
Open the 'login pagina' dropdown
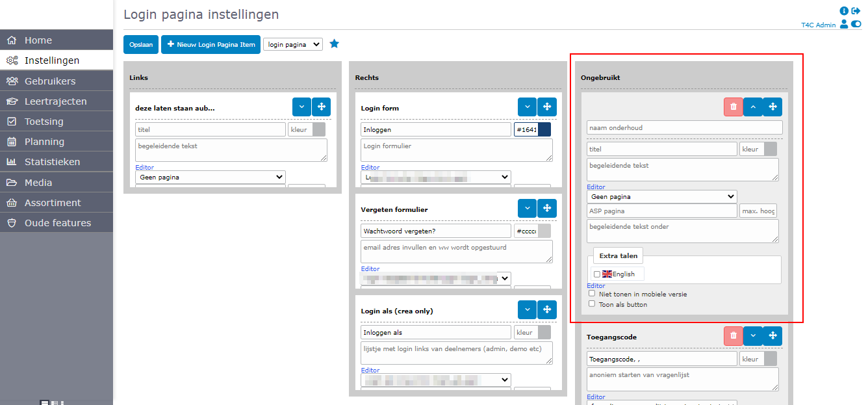[292, 44]
